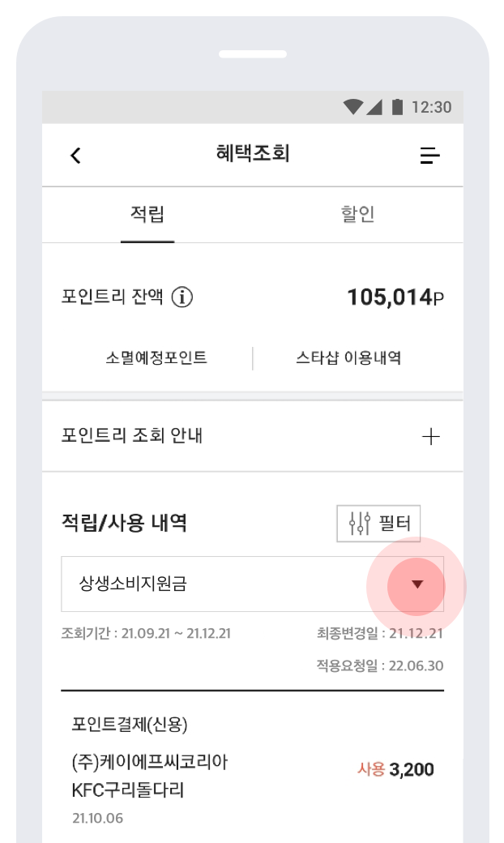Open 스타샵 이용내역 link

pos(348,357)
